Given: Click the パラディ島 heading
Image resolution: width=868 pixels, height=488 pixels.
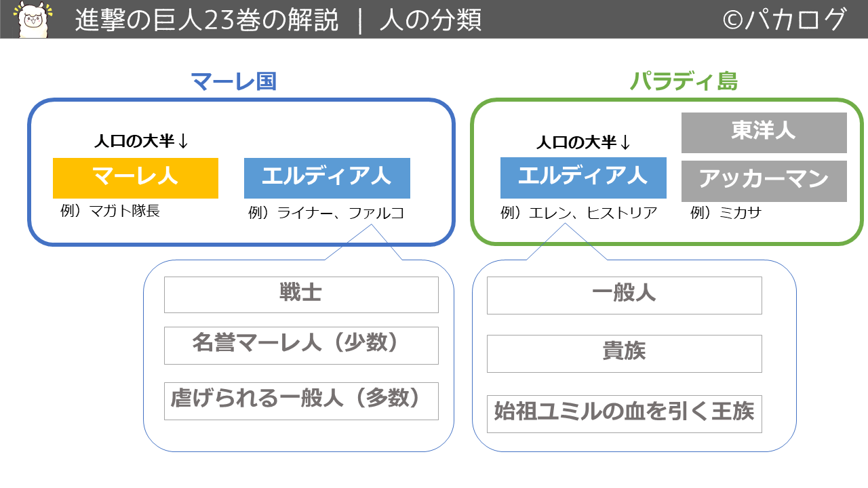Looking at the screenshot, I should [x=684, y=81].
